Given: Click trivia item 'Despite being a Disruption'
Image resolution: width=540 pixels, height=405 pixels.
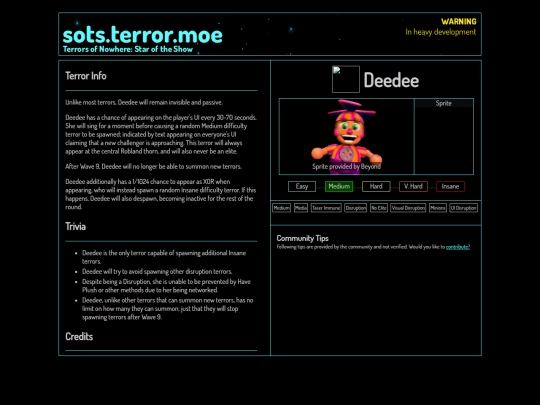Looking at the screenshot, I should click(166, 286).
